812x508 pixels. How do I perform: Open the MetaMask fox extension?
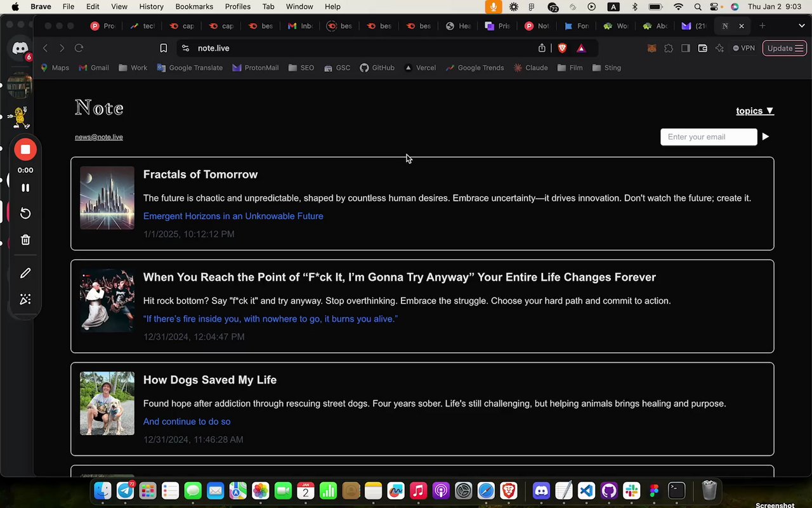point(652,48)
